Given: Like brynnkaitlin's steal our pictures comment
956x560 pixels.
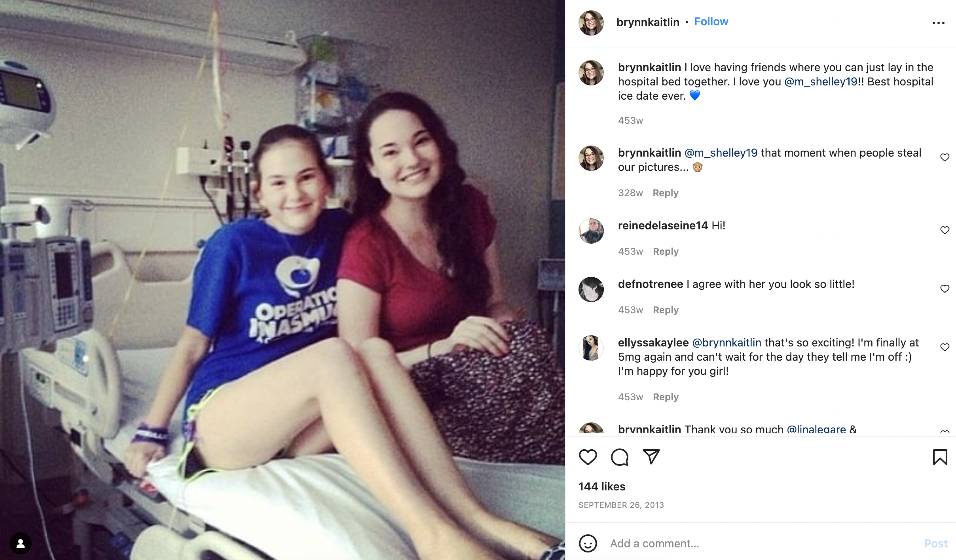Looking at the screenshot, I should (x=945, y=157).
